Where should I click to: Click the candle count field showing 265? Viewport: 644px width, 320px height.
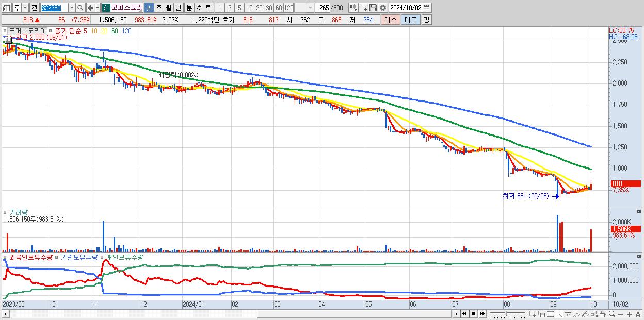pos(323,8)
